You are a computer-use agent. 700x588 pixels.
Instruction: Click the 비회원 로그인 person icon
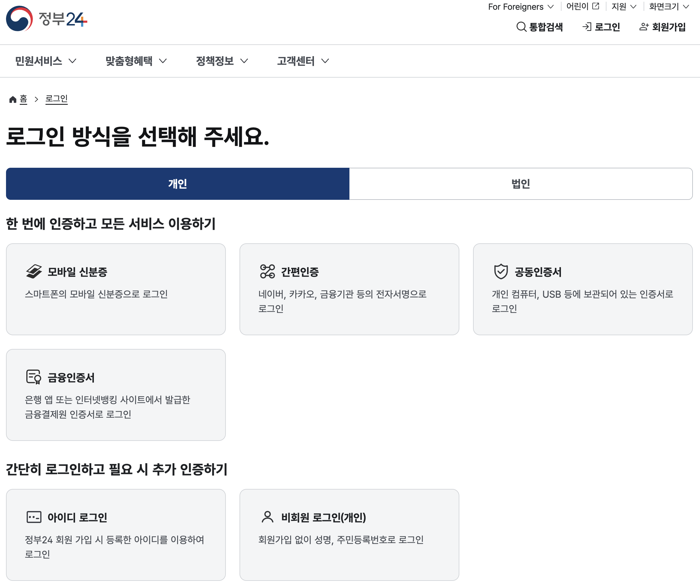267,517
